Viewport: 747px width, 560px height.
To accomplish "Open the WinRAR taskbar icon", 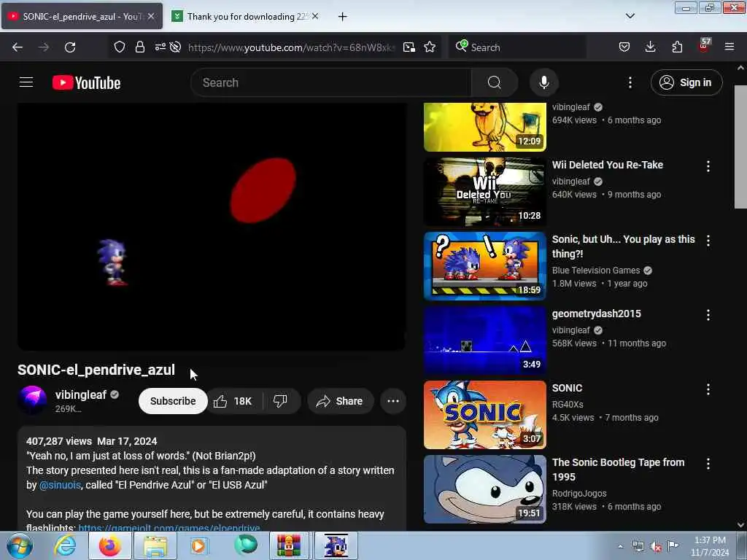I will pyautogui.click(x=289, y=545).
